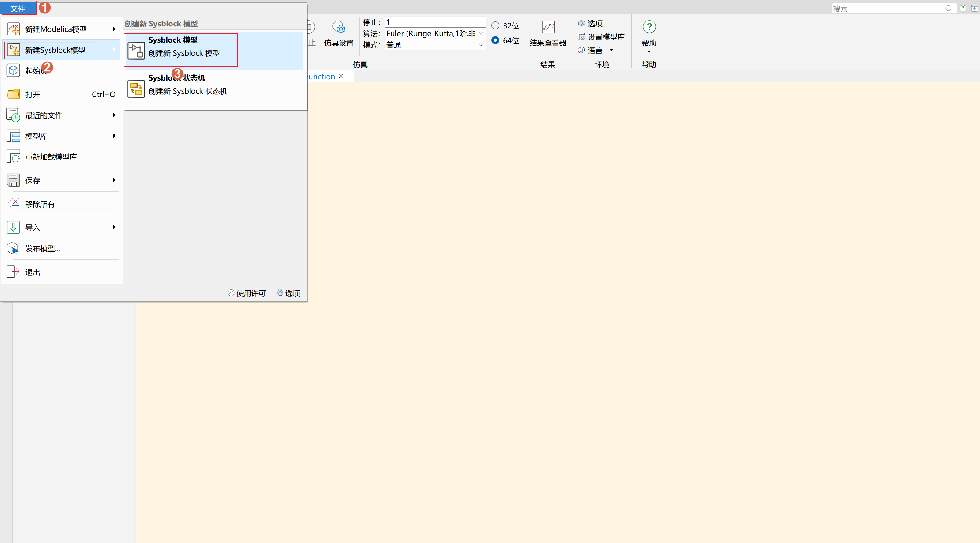This screenshot has height=543, width=980.
Task: Click the search magnifier icon
Action: 948,8
